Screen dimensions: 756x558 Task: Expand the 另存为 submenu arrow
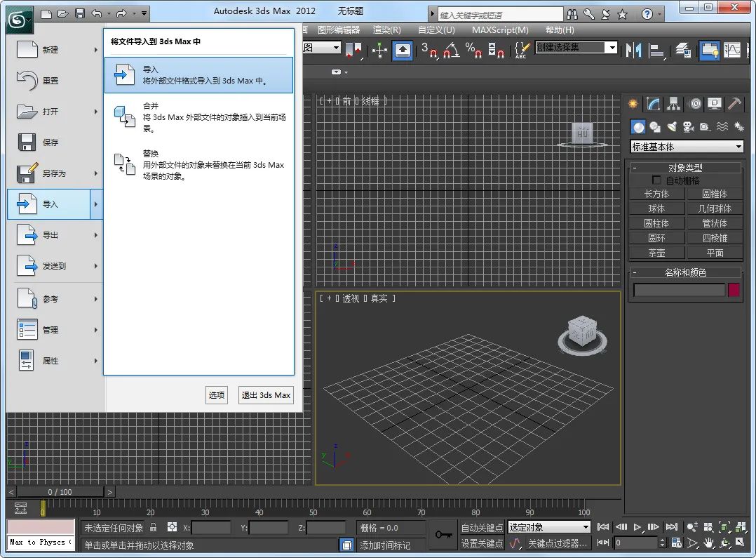[96, 173]
